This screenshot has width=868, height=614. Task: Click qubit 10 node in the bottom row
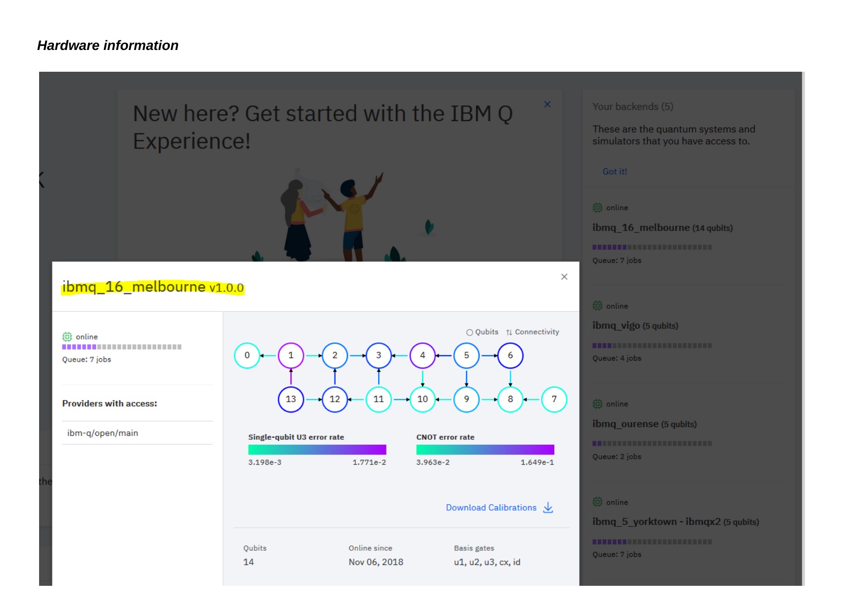click(x=422, y=399)
